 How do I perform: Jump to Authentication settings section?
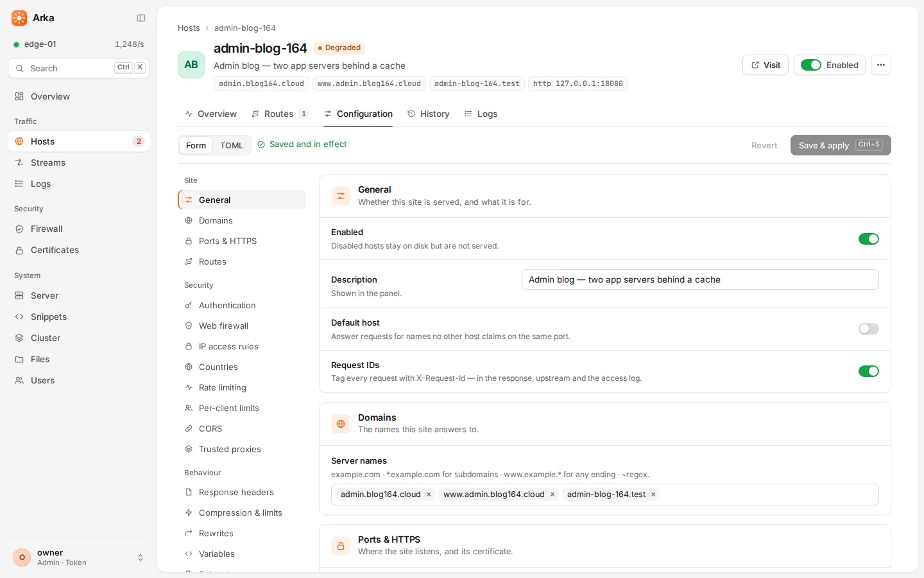(242, 305)
